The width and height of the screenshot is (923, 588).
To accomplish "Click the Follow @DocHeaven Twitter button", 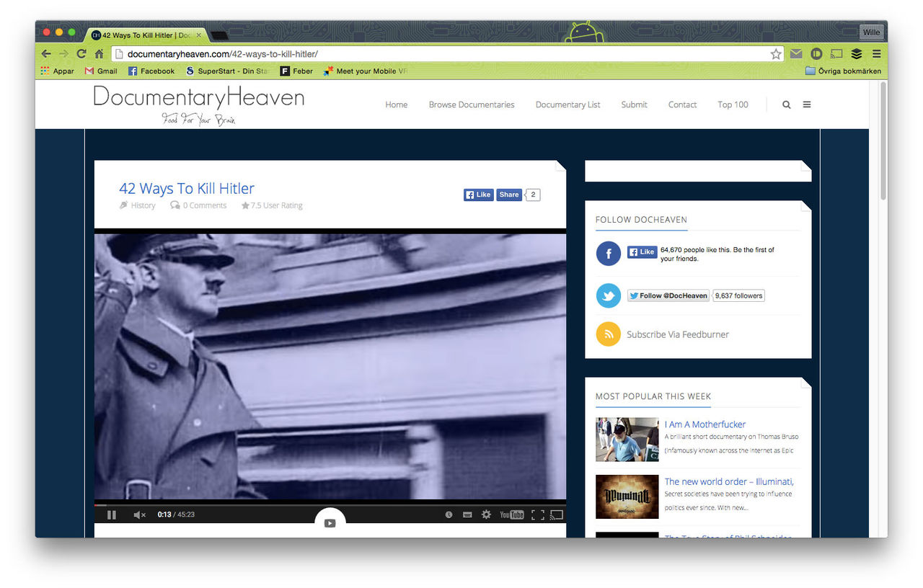I will tap(668, 295).
